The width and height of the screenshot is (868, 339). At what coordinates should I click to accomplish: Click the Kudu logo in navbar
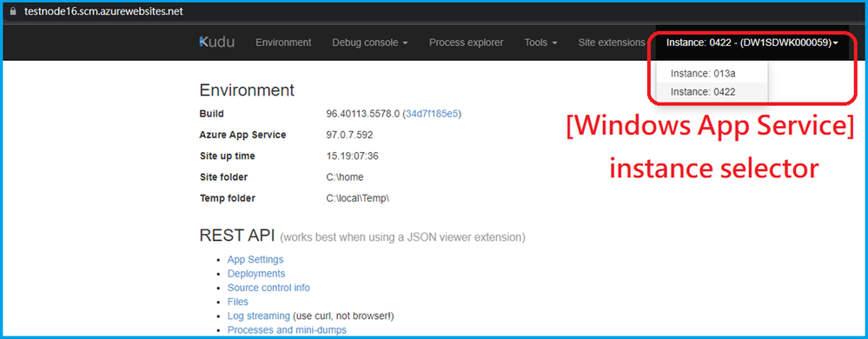(x=216, y=42)
